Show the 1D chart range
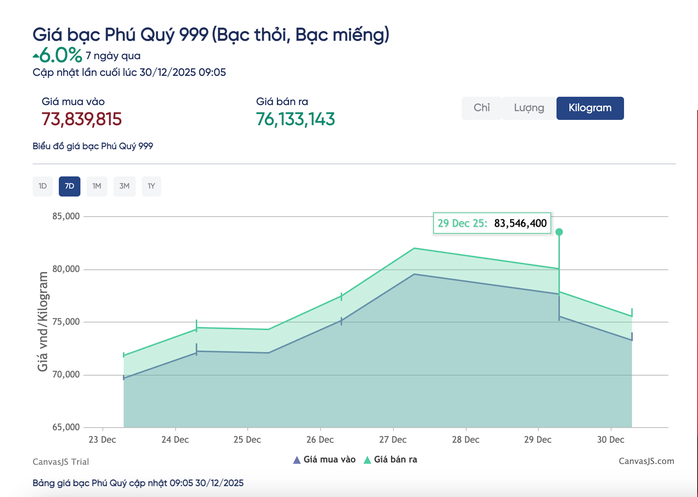698x497 pixels. pos(43,186)
